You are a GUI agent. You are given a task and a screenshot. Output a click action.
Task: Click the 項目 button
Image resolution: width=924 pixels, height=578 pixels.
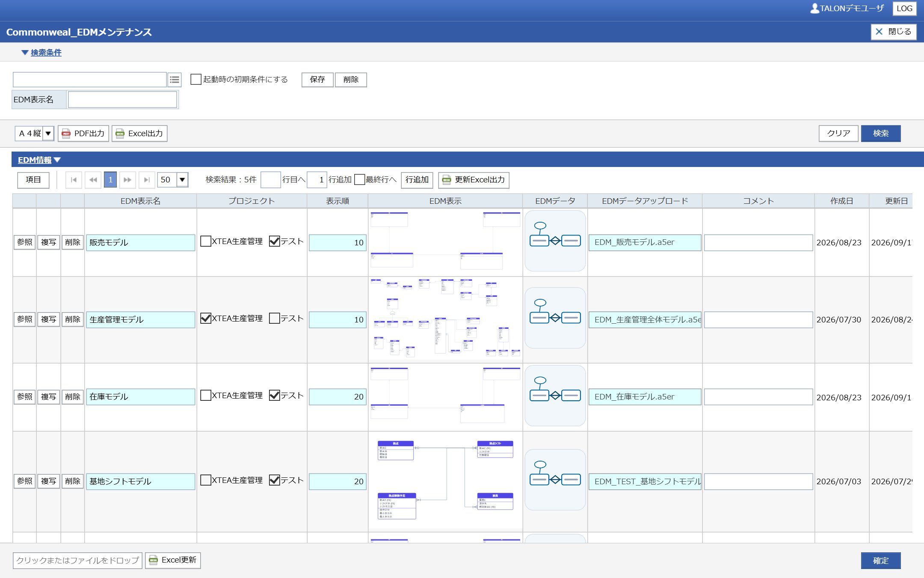(33, 180)
